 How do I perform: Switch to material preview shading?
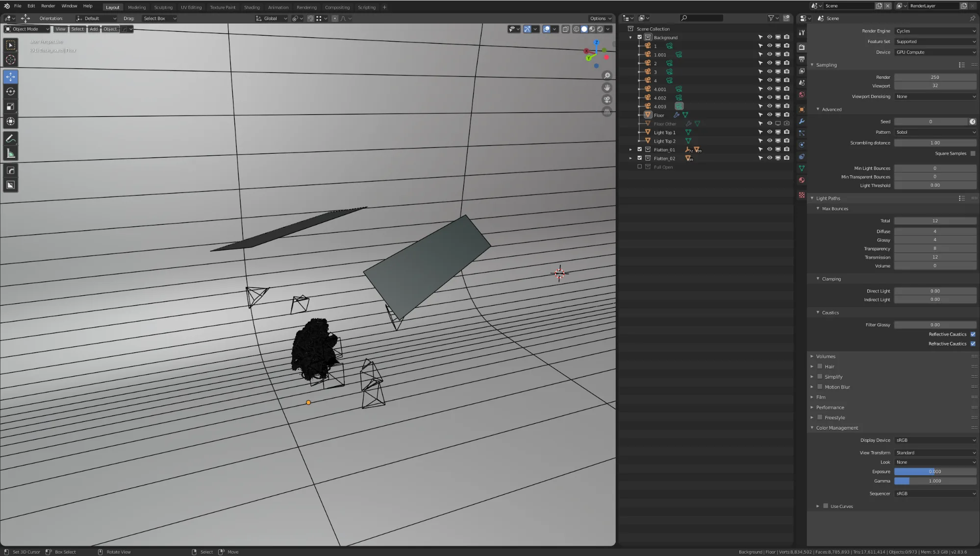(x=592, y=29)
